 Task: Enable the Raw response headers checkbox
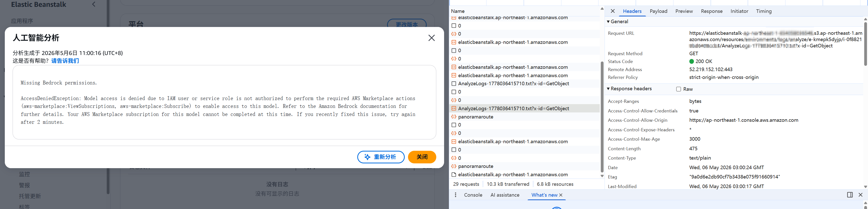678,89
